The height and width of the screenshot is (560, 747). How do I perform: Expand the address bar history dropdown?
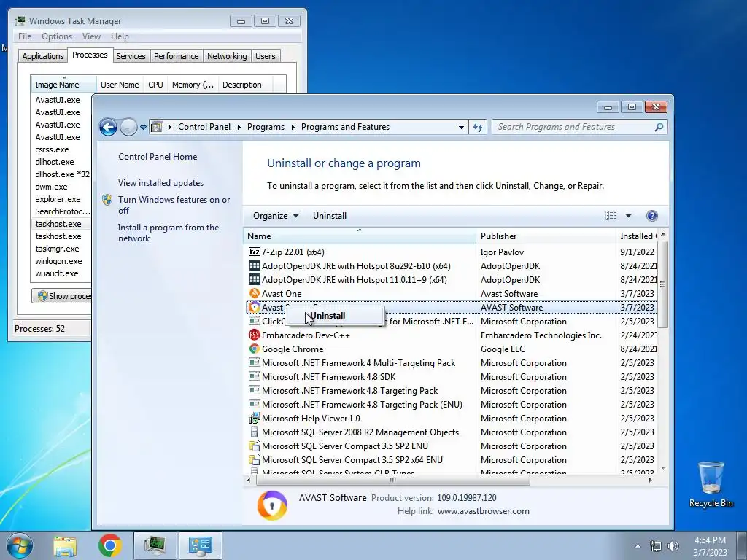[461, 127]
